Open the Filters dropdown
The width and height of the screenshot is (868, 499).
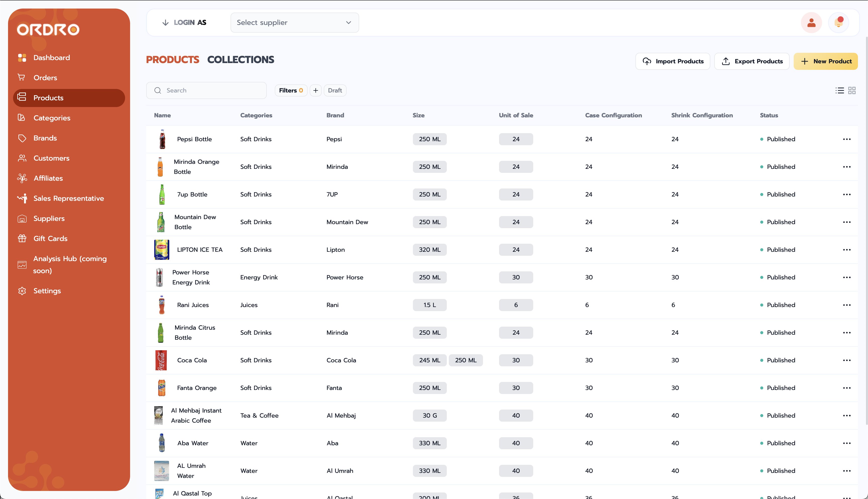(x=291, y=90)
